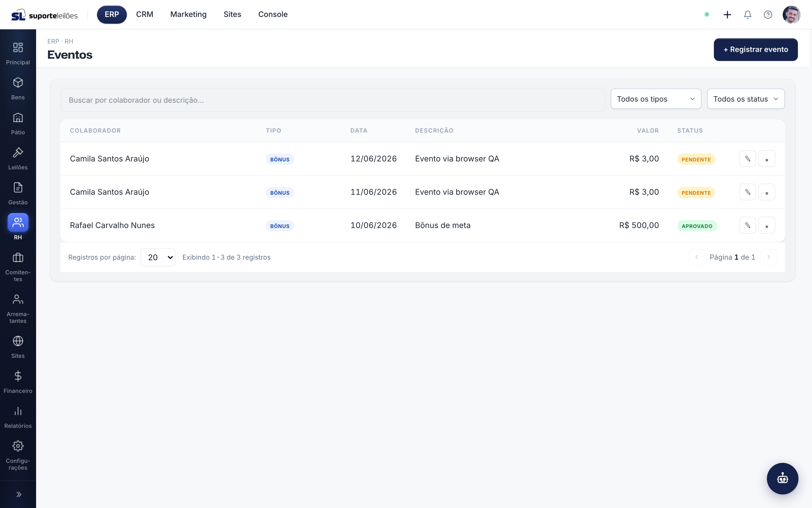Switch to the Console top tab
Image resolution: width=812 pixels, height=508 pixels.
pyautogui.click(x=273, y=14)
